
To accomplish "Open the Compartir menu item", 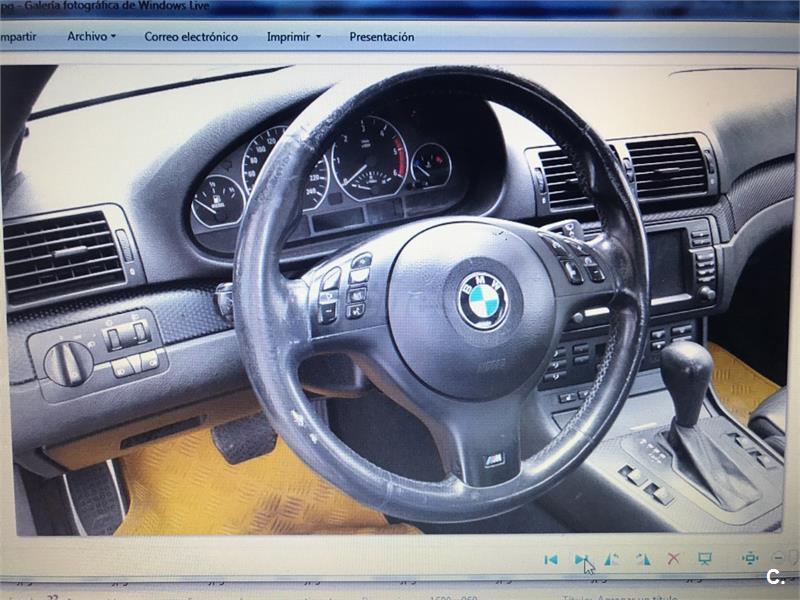I will coord(18,37).
